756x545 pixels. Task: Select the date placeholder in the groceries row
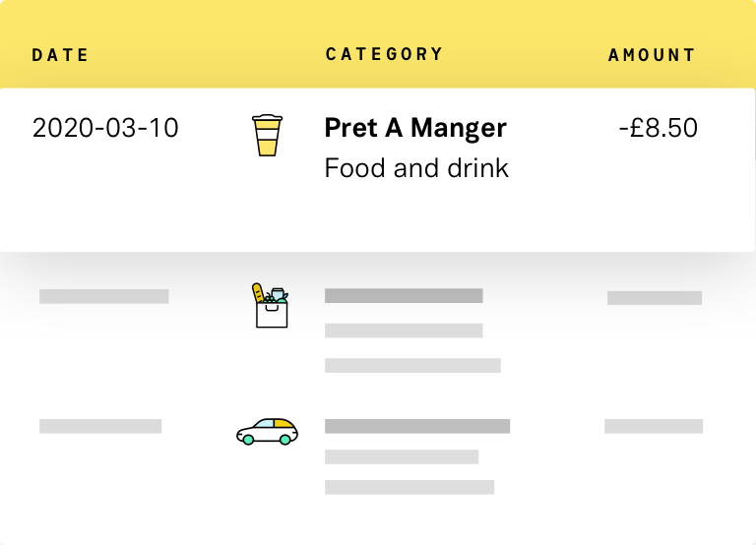tap(103, 296)
